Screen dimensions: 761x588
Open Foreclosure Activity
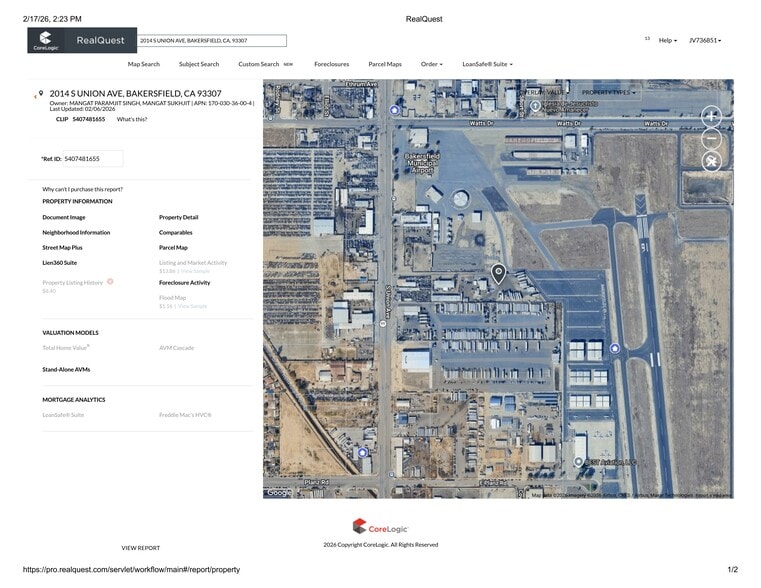184,282
